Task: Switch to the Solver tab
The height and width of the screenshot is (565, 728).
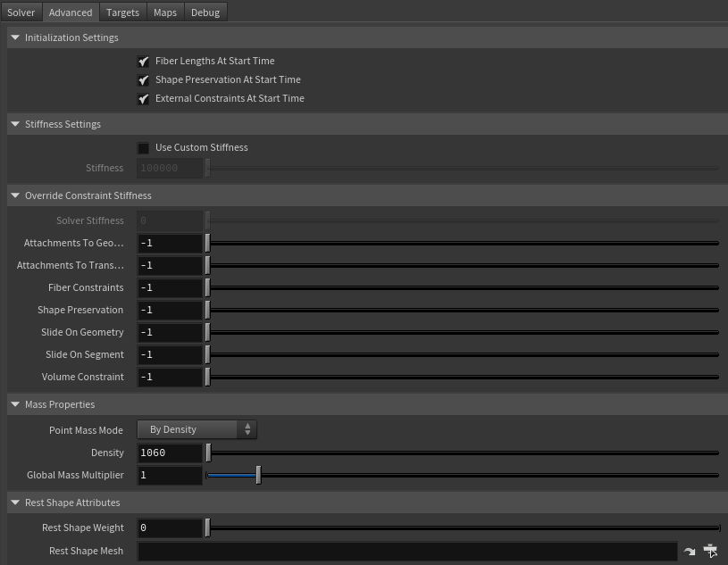Action: [x=21, y=12]
